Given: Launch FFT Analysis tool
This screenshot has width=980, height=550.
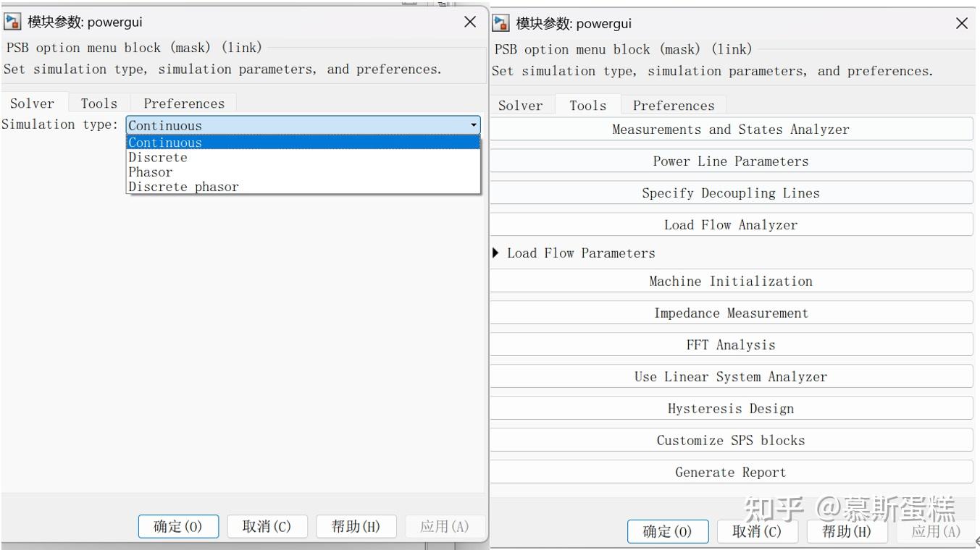Looking at the screenshot, I should 731,345.
